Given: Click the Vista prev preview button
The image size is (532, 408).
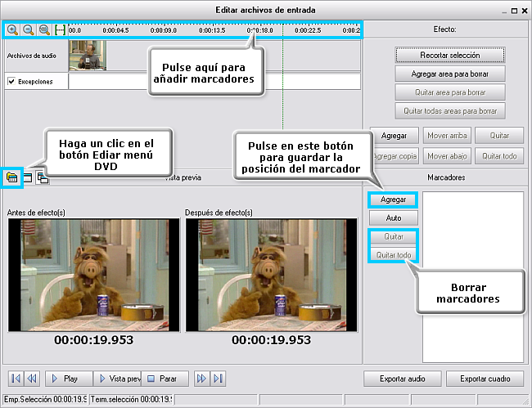Looking at the screenshot, I should pyautogui.click(x=117, y=379).
